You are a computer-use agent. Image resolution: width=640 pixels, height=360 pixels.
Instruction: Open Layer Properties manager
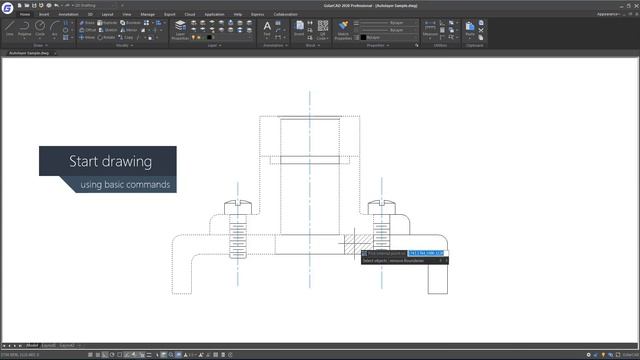tap(180, 30)
